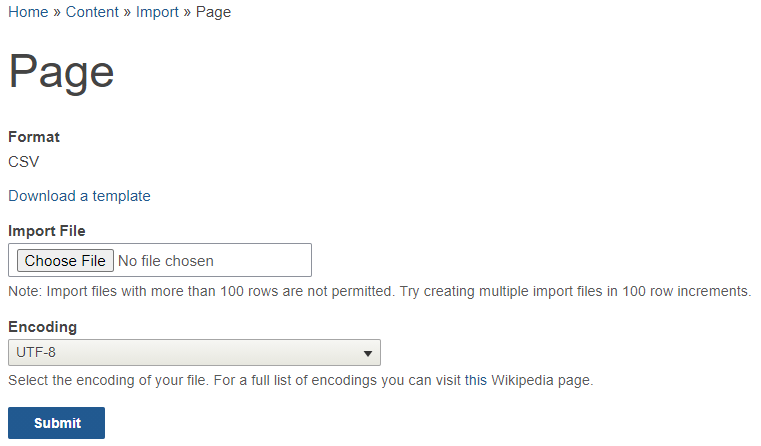Click the note about 100 row limit
Screen dimensions: 761x446
pyautogui.click(x=380, y=291)
